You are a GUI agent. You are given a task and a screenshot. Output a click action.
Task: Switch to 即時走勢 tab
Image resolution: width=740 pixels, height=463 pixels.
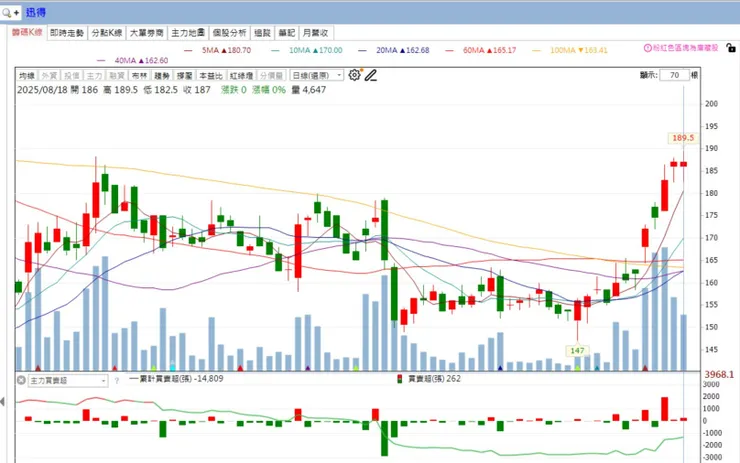point(67,33)
